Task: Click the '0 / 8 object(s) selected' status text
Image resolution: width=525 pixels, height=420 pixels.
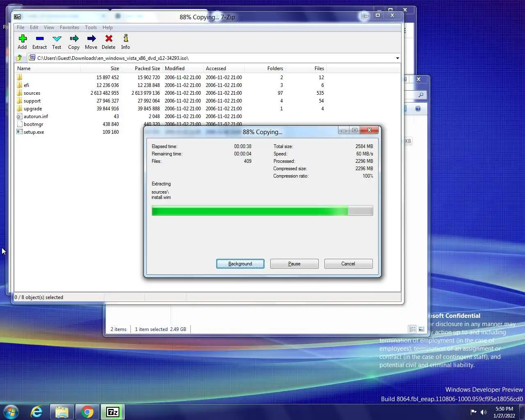Action: coord(39,297)
